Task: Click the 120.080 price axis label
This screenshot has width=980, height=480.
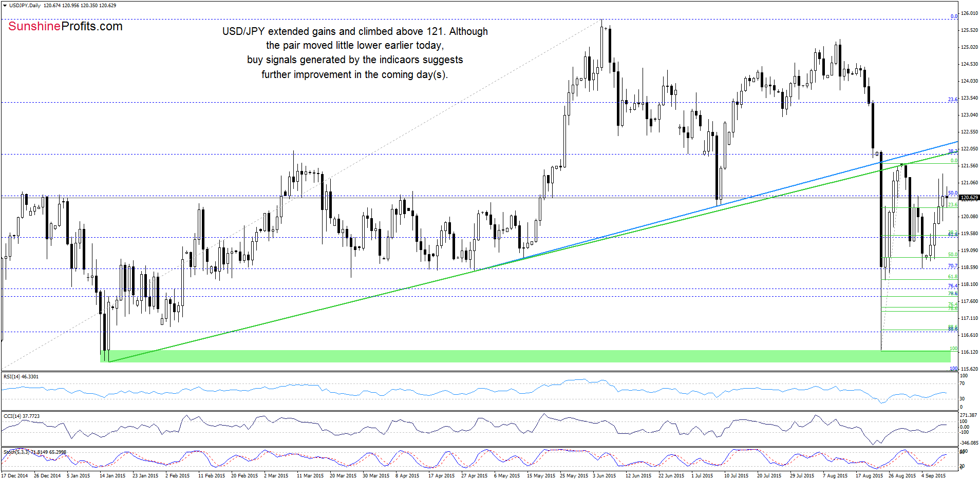Action: click(x=969, y=217)
